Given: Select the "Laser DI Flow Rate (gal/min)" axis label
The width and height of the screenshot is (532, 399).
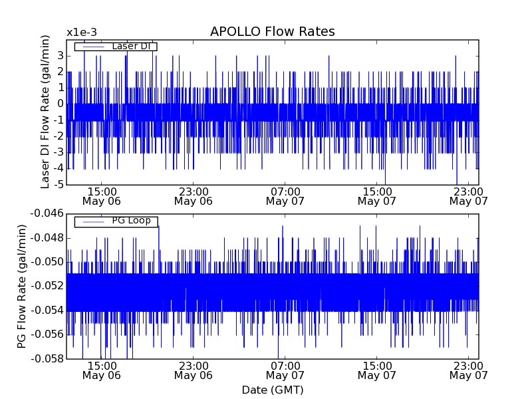Looking at the screenshot, I should (45, 112).
